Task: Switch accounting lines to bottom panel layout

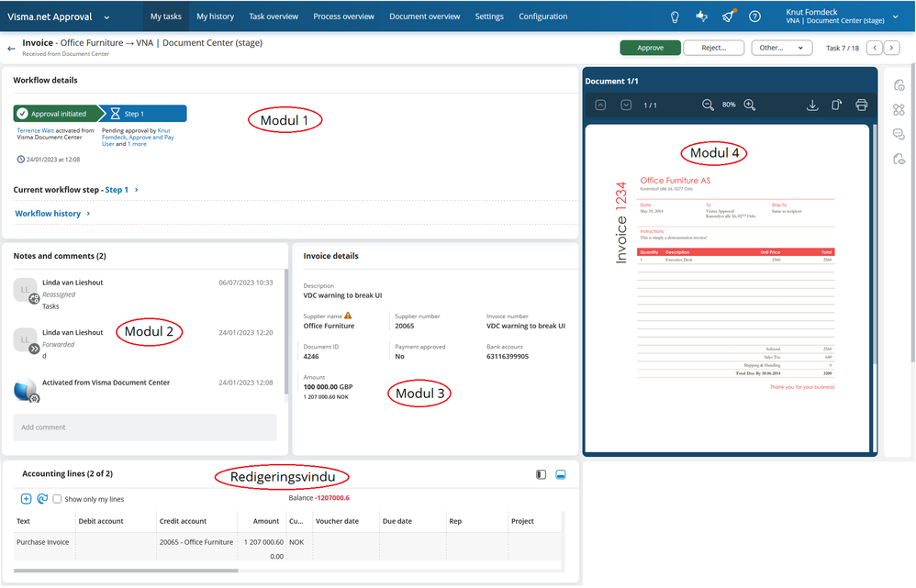Action: tap(560, 475)
